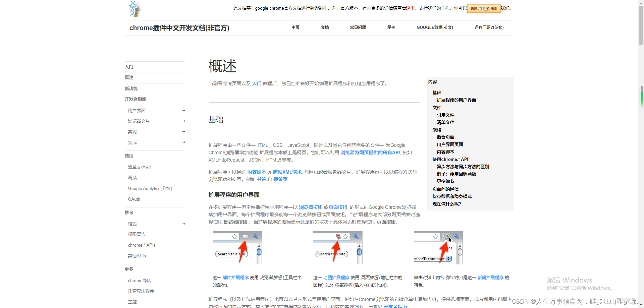Open Google Analytics(分析) in the sidebar

point(150,189)
